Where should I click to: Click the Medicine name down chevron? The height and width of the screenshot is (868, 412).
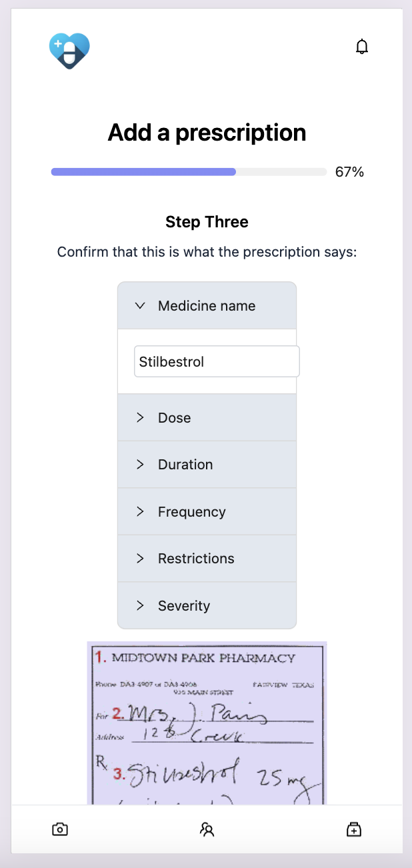point(140,306)
